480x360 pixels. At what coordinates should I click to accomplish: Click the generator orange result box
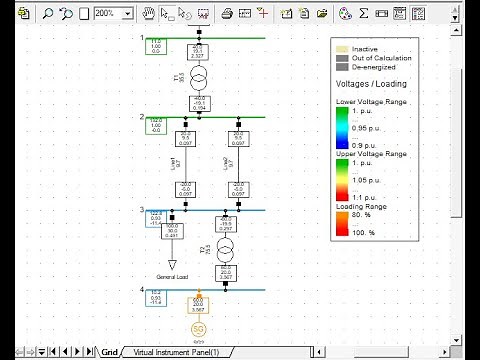[x=198, y=305]
